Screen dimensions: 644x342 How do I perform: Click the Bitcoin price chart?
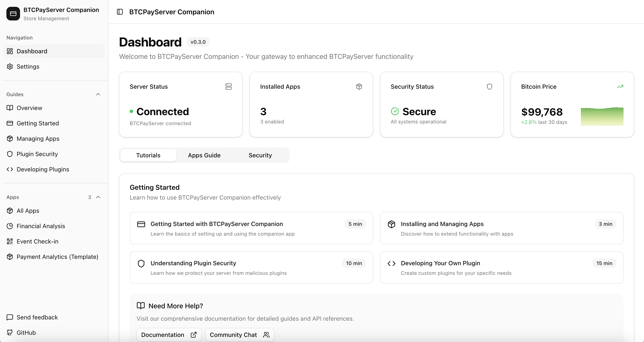[x=602, y=116]
